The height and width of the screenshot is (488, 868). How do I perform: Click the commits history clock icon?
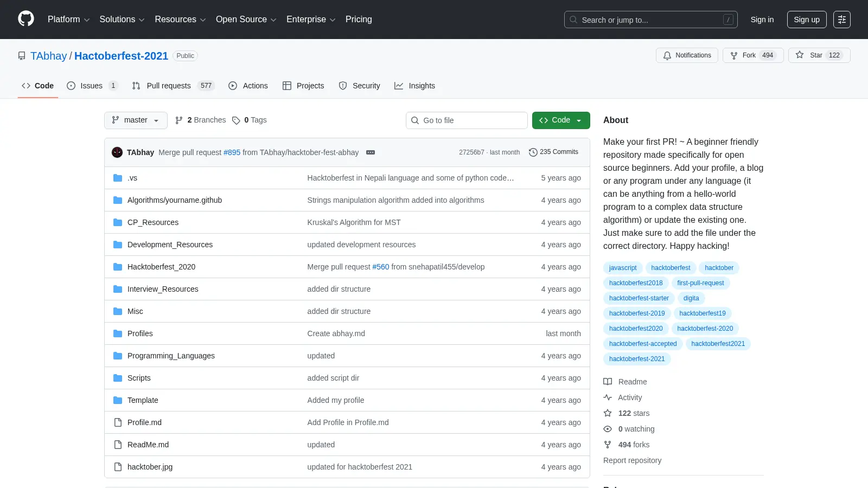pyautogui.click(x=533, y=152)
